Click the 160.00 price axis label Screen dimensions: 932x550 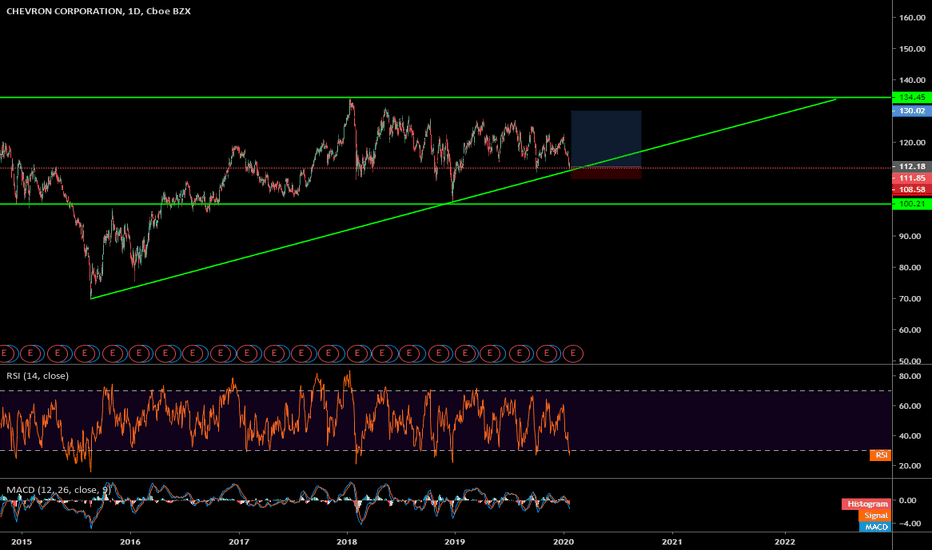tap(912, 17)
